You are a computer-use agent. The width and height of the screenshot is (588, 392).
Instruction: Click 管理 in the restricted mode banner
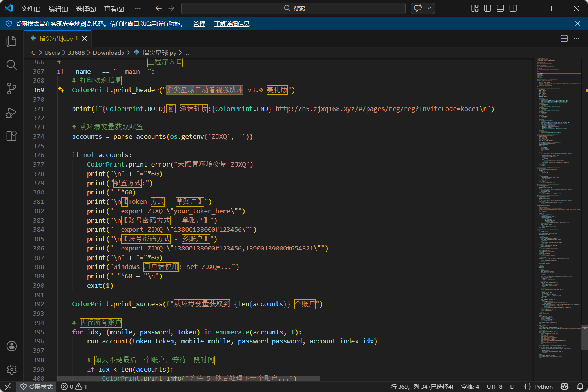click(199, 24)
